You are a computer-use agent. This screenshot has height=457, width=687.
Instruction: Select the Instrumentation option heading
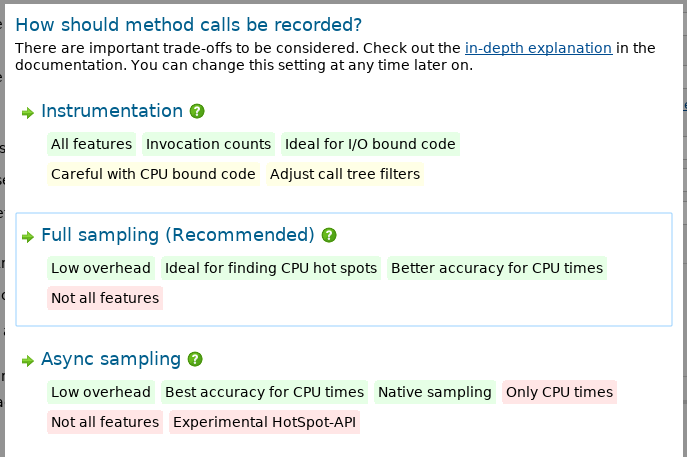coord(112,111)
